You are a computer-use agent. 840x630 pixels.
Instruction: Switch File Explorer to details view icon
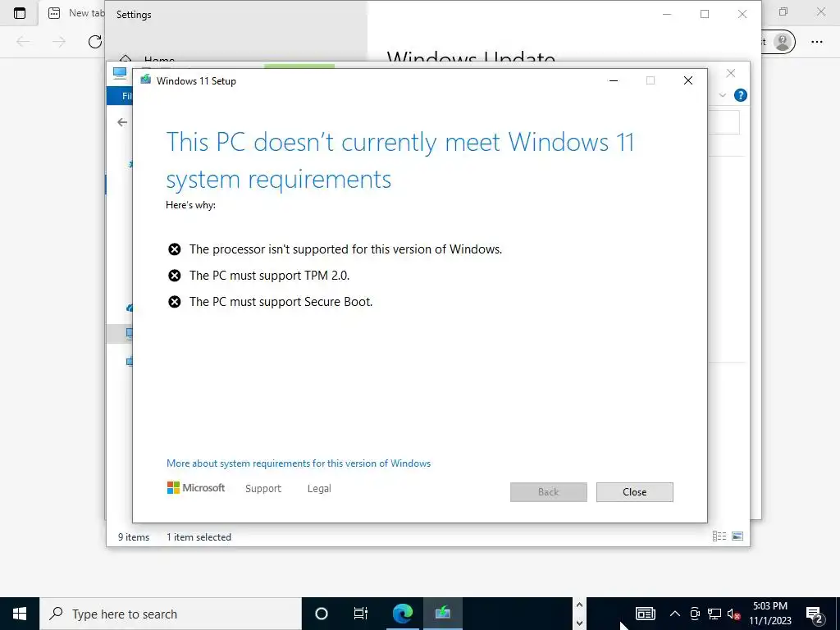click(x=719, y=536)
